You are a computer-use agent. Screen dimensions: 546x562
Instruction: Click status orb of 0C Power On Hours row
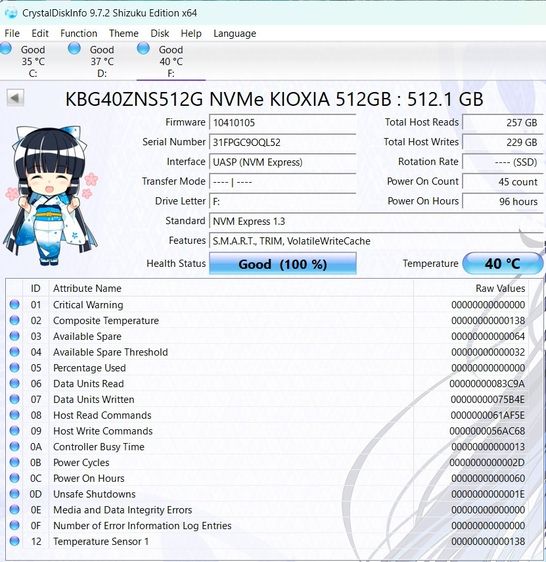coord(14,478)
